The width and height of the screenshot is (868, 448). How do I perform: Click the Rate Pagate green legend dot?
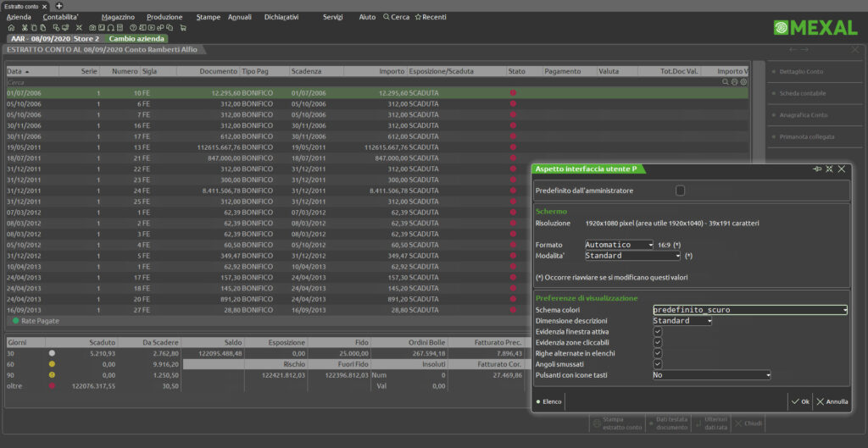click(16, 321)
